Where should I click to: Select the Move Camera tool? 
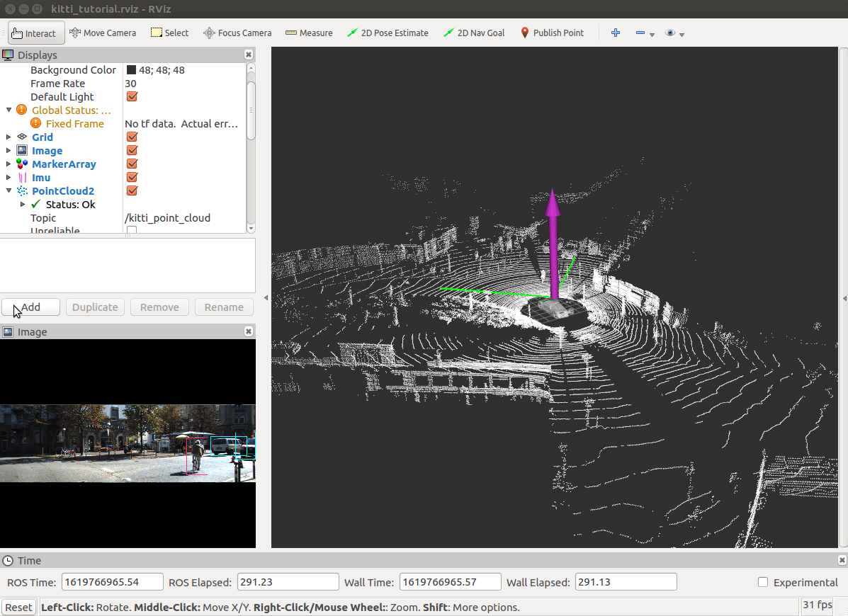[x=103, y=33]
